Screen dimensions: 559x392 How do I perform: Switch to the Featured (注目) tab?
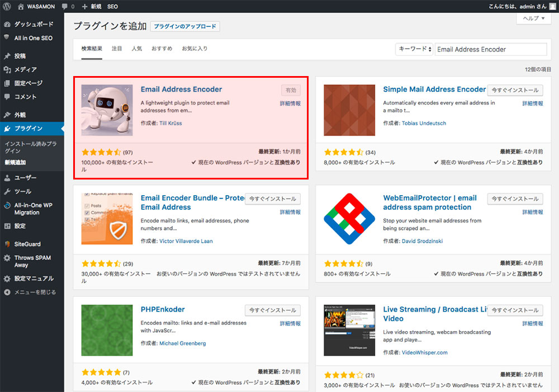[x=117, y=49]
